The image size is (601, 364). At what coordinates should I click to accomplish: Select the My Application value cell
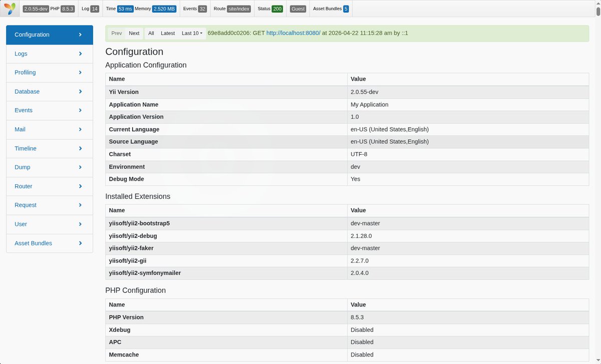coord(468,105)
